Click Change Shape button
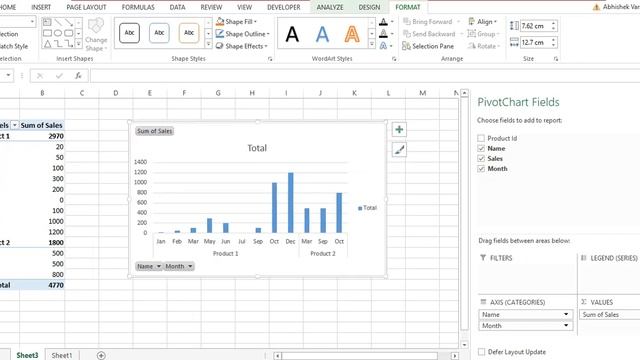The height and width of the screenshot is (360, 640). (96, 35)
